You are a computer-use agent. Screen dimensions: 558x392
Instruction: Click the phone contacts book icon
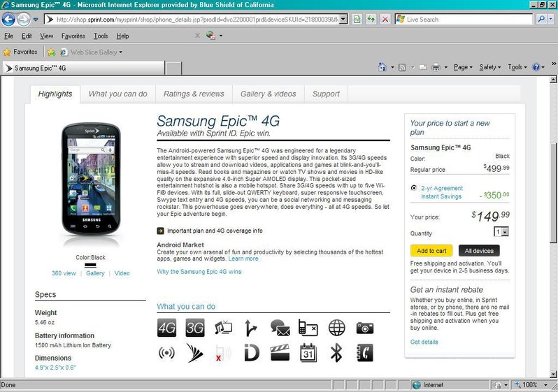(365, 353)
